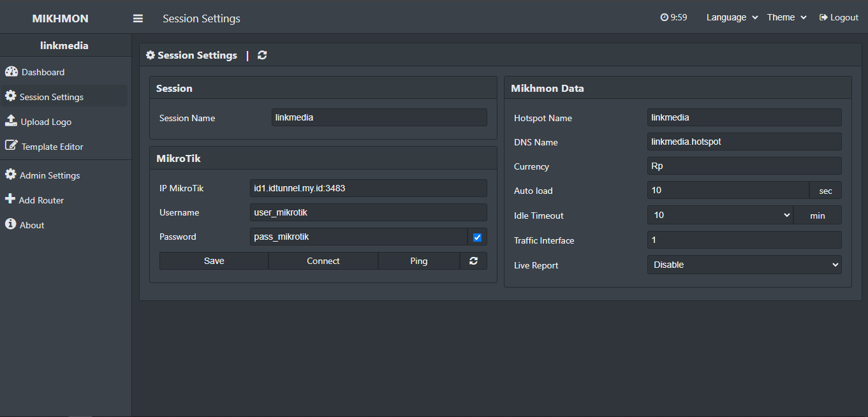Open Dashboard from the sidebar
Viewport: 868px width, 417px height.
(64, 71)
